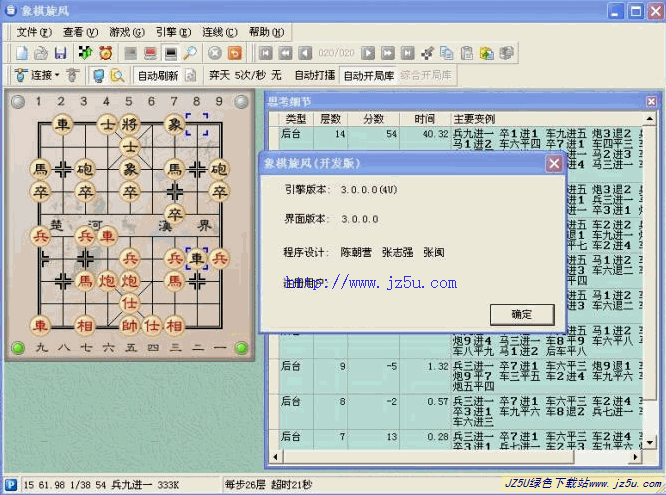Click the 时间 column header
The height and width of the screenshot is (495, 666).
click(424, 119)
